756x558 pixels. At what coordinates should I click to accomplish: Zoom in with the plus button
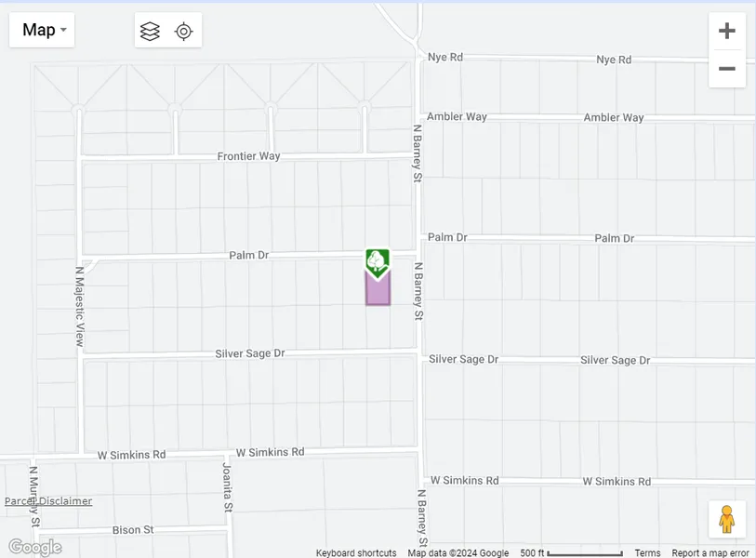pyautogui.click(x=726, y=31)
